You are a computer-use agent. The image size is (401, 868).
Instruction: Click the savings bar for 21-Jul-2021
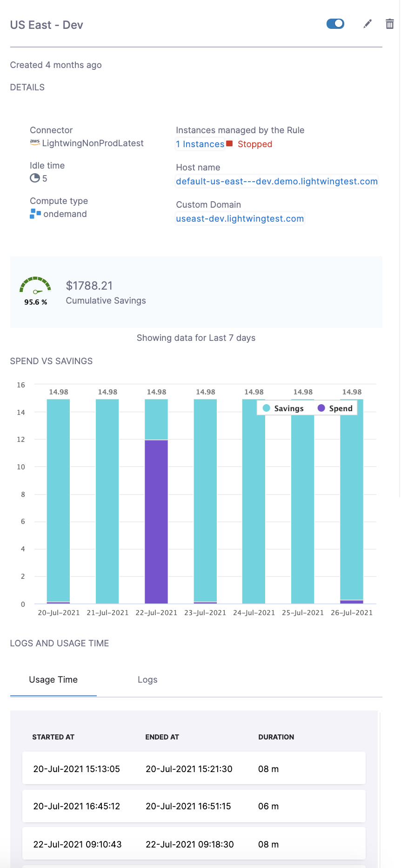(107, 501)
